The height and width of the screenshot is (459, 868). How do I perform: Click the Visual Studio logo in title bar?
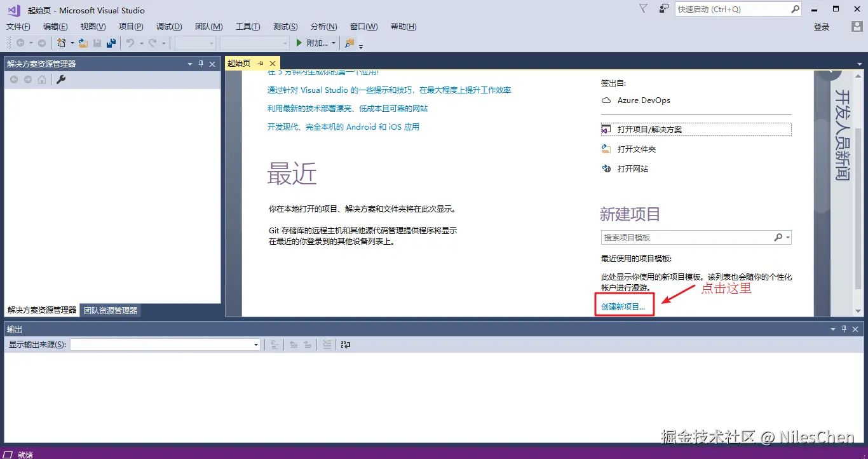point(14,10)
